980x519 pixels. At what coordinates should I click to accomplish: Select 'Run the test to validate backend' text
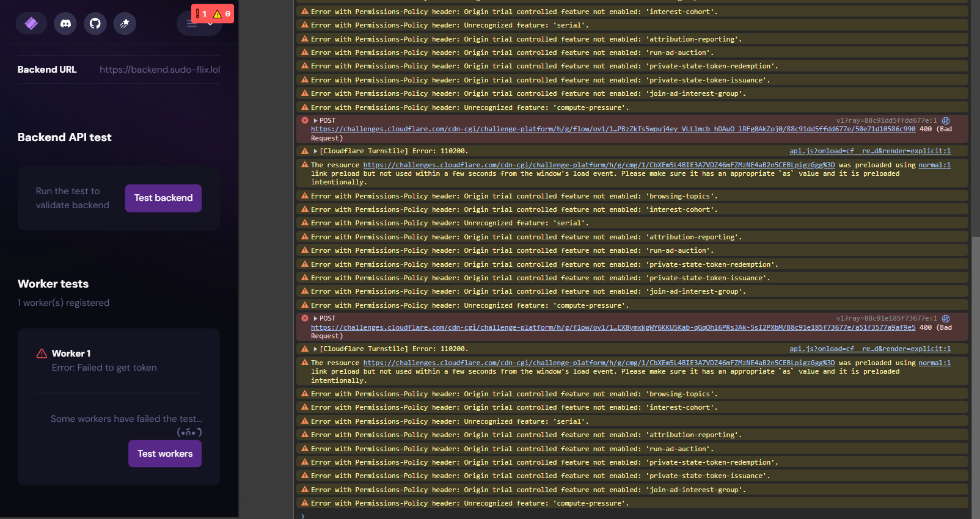73,198
